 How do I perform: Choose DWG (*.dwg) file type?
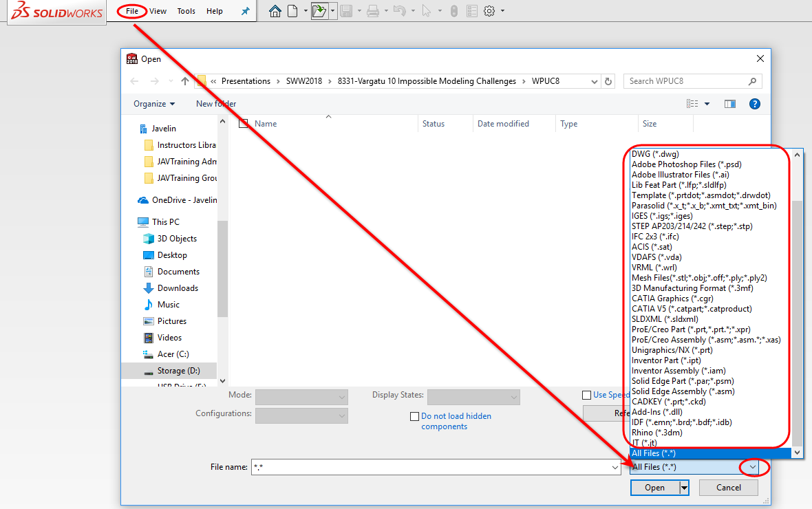(x=655, y=154)
